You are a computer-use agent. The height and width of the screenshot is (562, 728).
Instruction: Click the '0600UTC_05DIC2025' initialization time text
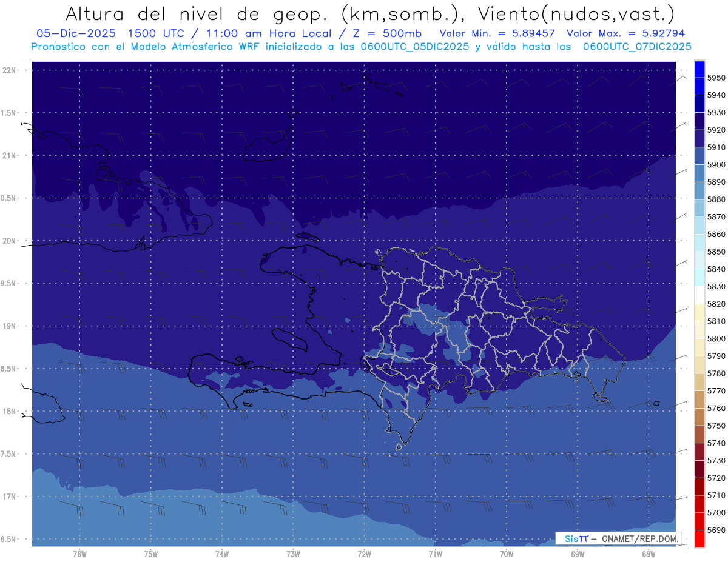pyautogui.click(x=414, y=47)
